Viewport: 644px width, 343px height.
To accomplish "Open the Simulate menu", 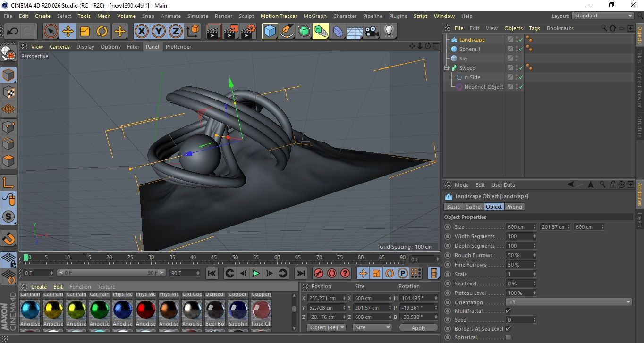I will point(198,16).
